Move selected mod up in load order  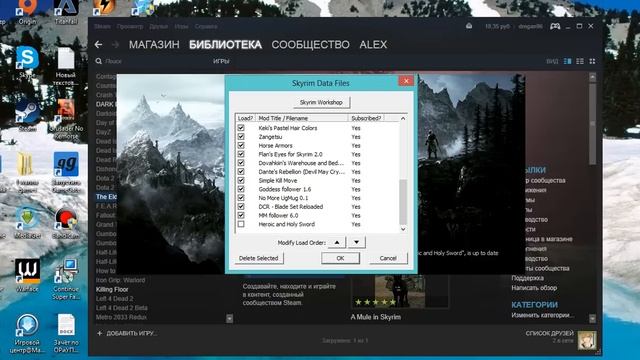click(x=337, y=242)
